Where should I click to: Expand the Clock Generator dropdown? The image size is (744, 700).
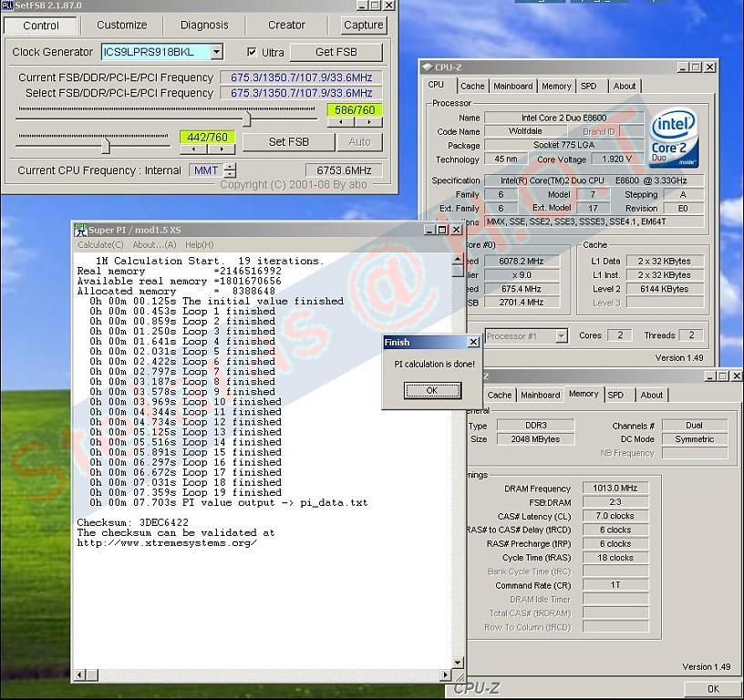[216, 52]
